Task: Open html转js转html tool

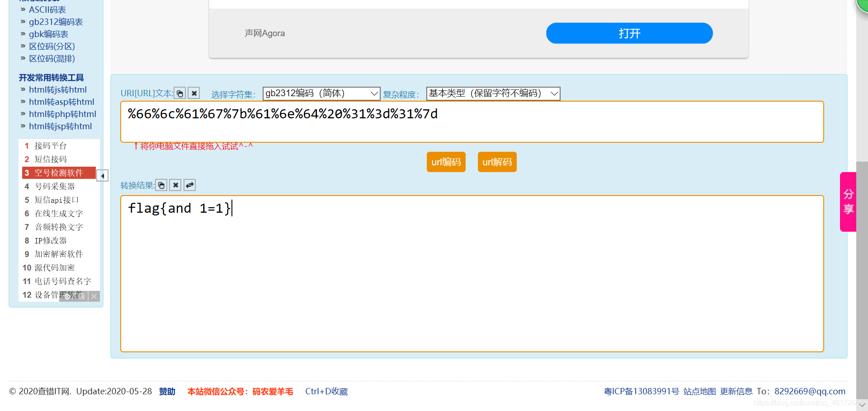Action: (x=58, y=89)
